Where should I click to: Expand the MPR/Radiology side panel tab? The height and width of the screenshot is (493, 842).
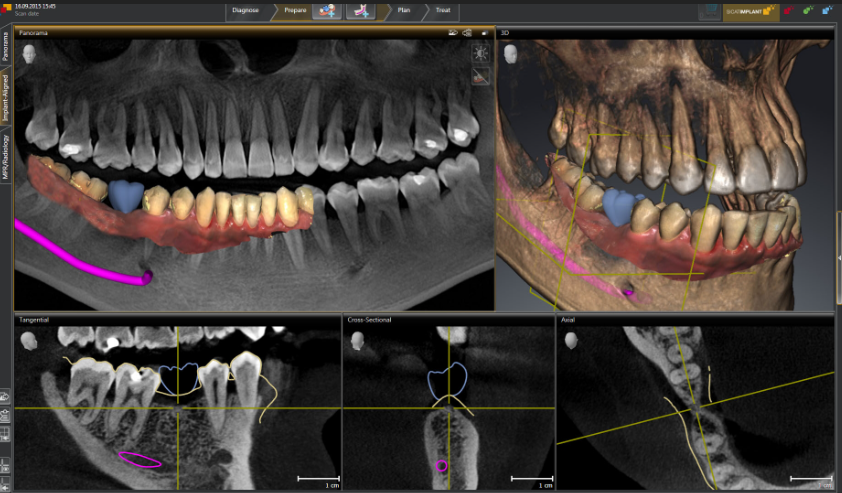tap(5, 158)
